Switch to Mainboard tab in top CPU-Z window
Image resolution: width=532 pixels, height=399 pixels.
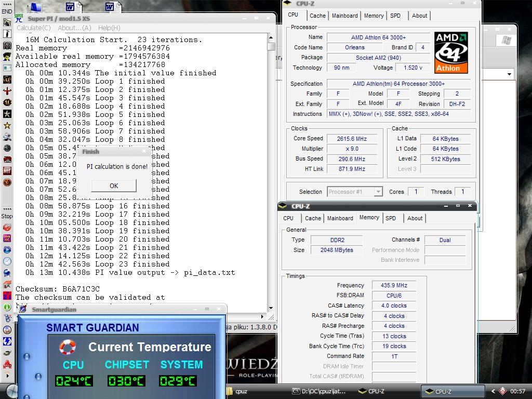tap(345, 16)
